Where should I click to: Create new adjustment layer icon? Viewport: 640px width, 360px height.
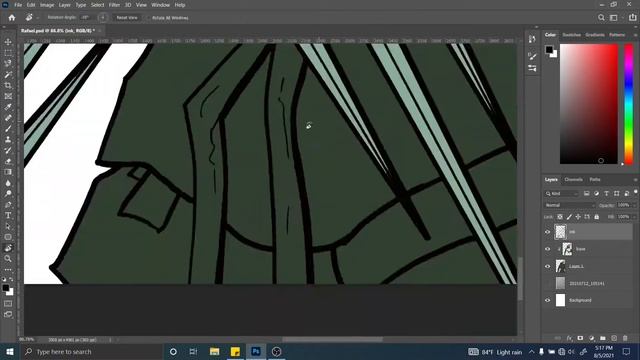tap(591, 338)
